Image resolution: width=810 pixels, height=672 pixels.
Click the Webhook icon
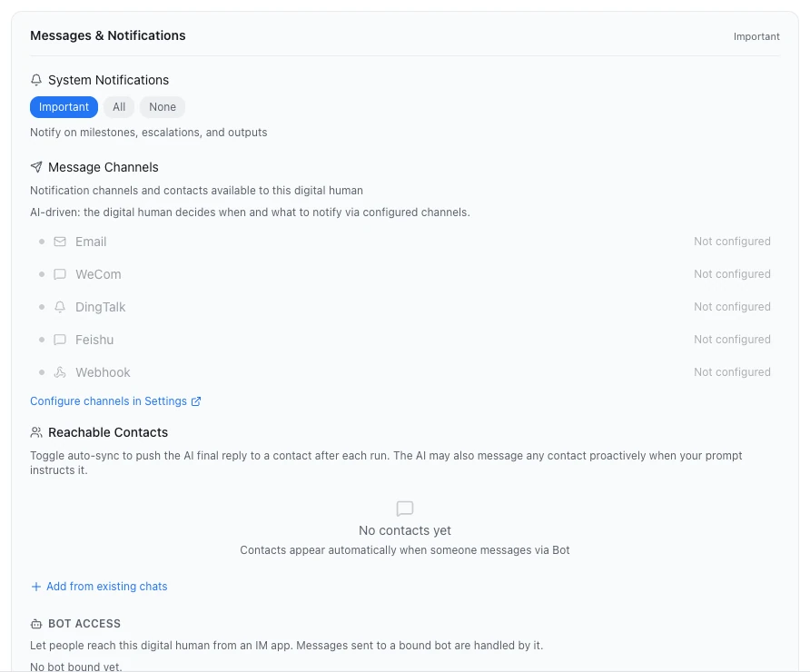pos(60,372)
